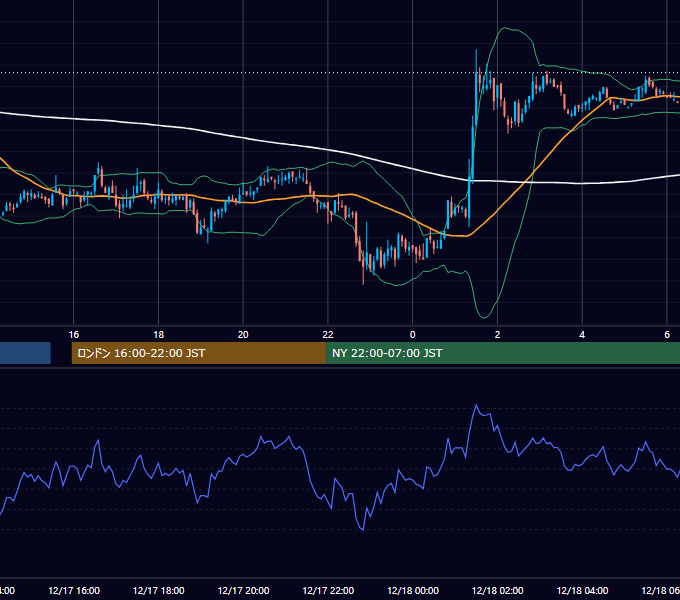Click the lower green Bollinger band's deepest dip
This screenshot has height=600, width=680.
(484, 317)
